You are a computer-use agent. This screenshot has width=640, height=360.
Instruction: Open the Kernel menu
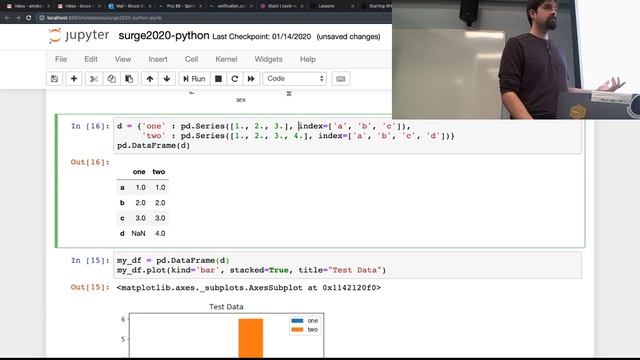click(226, 59)
